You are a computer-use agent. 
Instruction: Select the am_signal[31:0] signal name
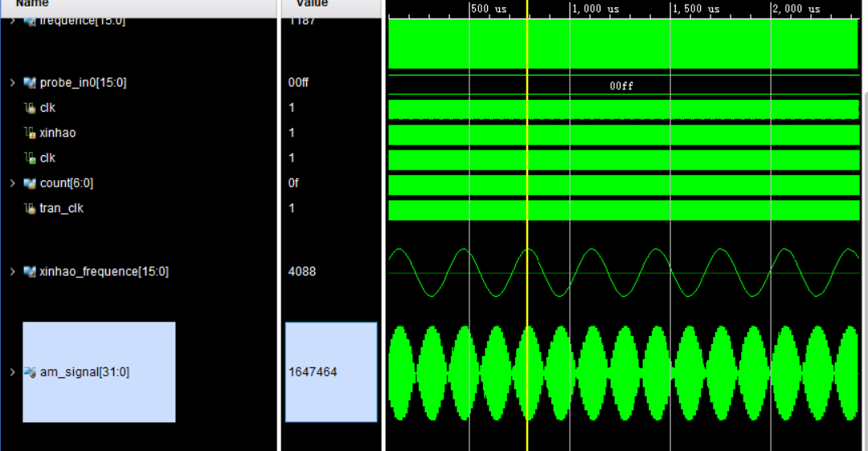(84, 371)
